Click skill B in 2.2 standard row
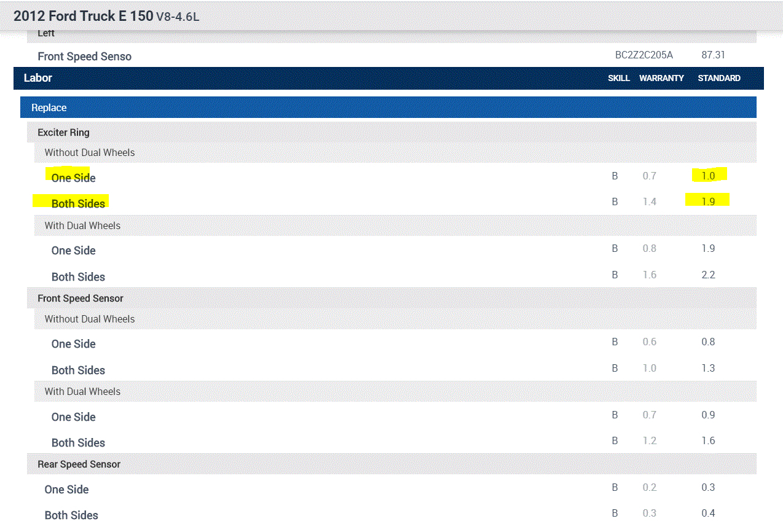 (615, 275)
